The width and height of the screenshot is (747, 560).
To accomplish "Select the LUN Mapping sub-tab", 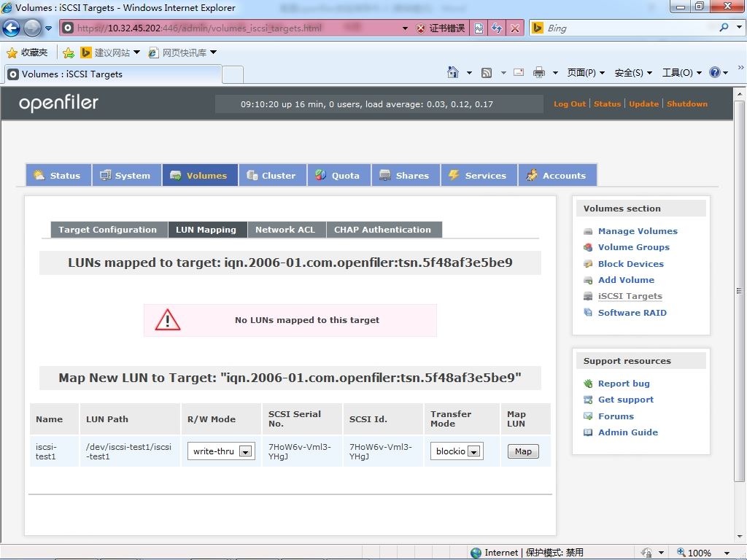I will pyautogui.click(x=206, y=230).
